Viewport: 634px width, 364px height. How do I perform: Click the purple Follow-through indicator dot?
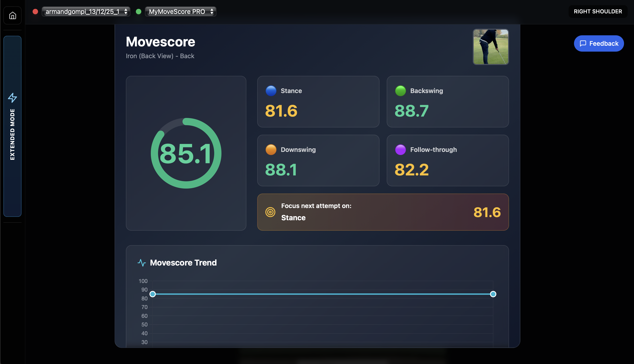(400, 149)
